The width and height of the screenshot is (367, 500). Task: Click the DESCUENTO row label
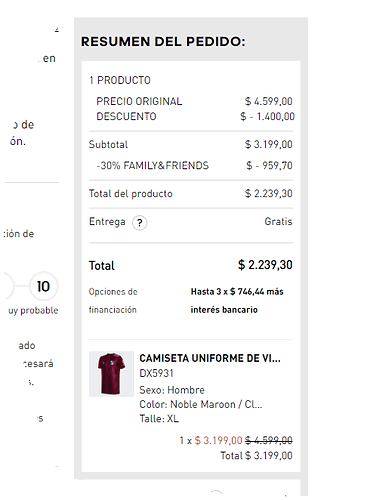tap(126, 116)
